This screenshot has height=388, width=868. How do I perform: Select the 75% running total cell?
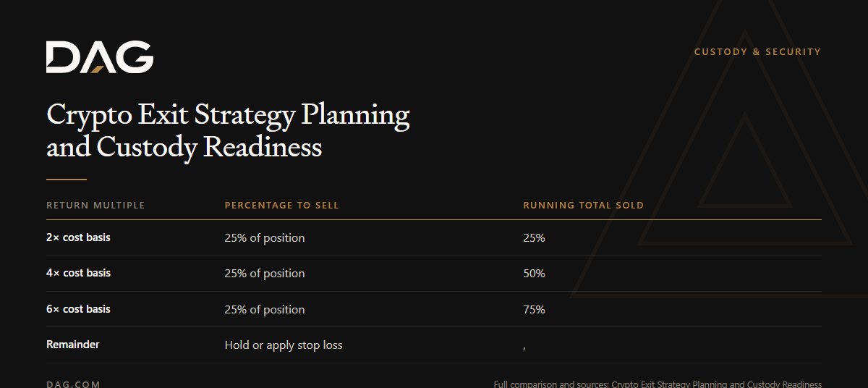tap(534, 309)
